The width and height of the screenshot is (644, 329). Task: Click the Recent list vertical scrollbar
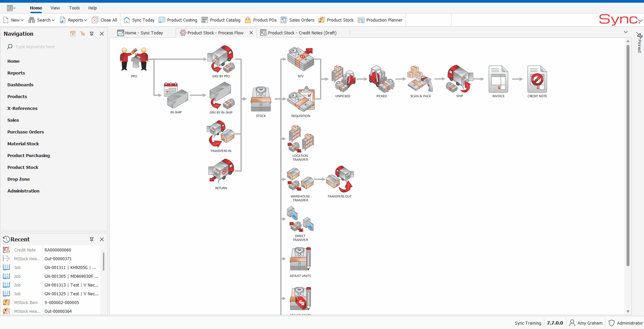click(104, 261)
